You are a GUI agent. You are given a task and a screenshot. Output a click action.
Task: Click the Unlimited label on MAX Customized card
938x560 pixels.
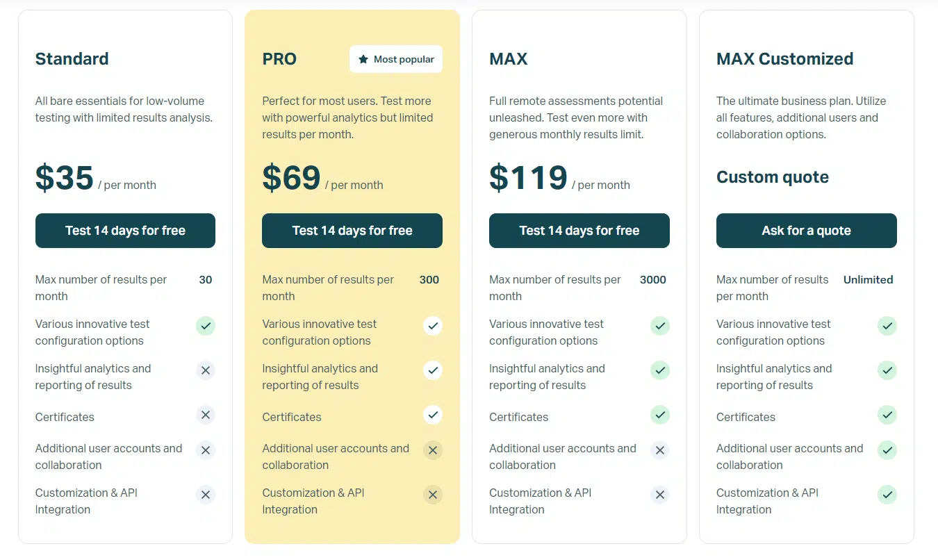(x=868, y=279)
